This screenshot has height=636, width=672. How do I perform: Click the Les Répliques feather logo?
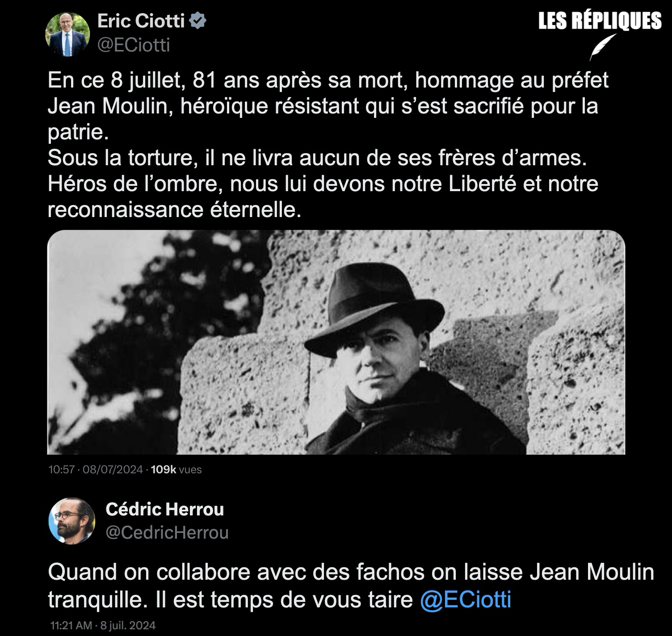click(602, 47)
